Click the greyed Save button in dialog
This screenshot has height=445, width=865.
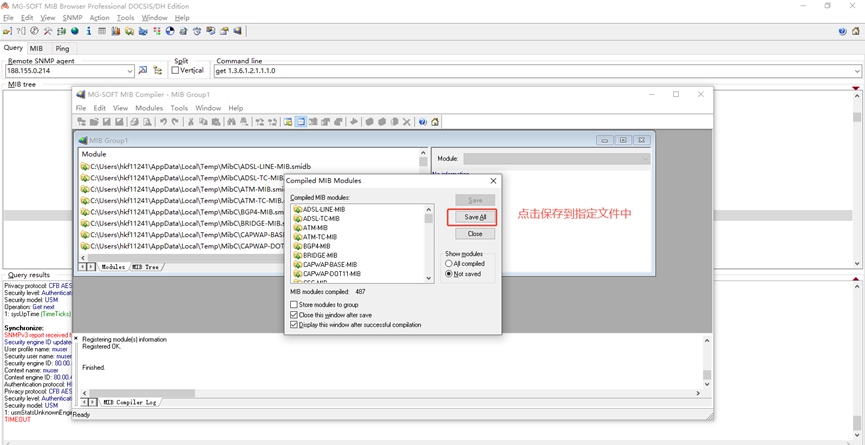tap(475, 200)
